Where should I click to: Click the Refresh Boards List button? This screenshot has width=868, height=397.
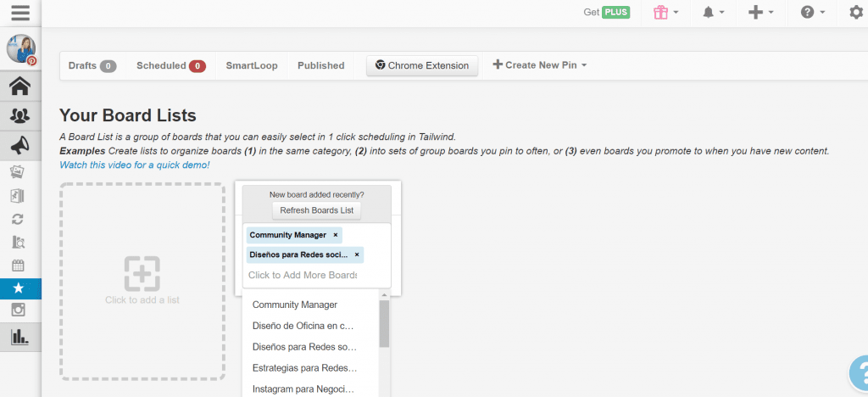[x=317, y=210]
